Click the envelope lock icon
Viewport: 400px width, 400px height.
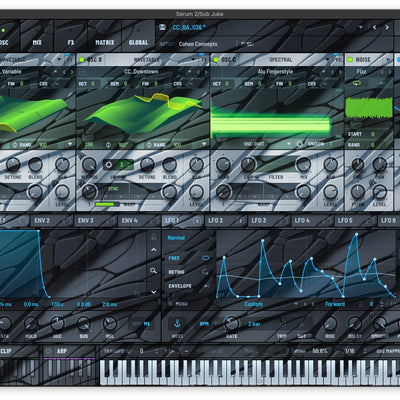[x=154, y=237]
